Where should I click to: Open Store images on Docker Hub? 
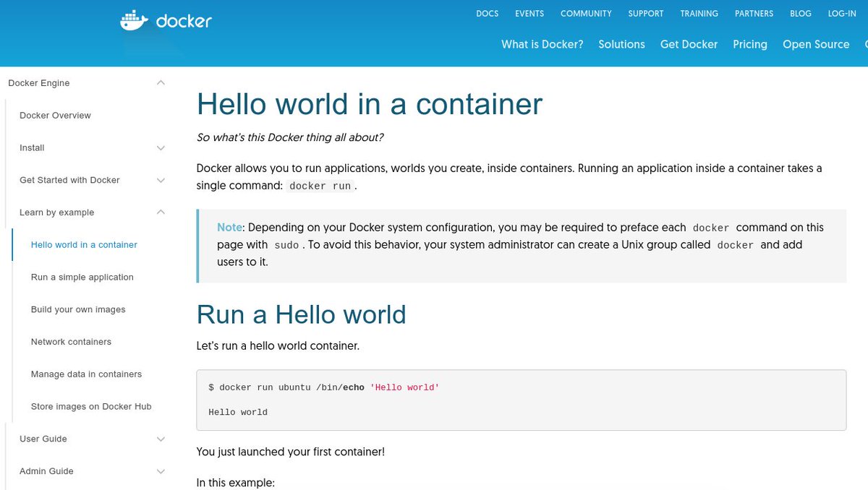click(91, 407)
